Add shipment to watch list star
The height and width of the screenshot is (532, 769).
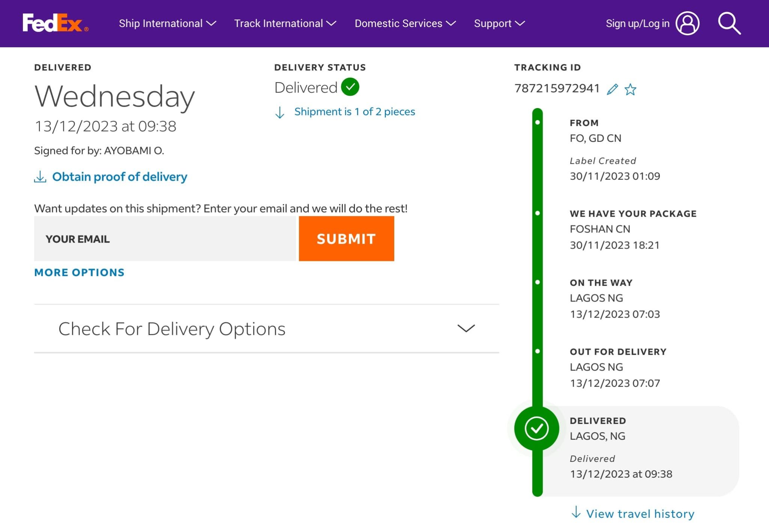click(x=630, y=89)
